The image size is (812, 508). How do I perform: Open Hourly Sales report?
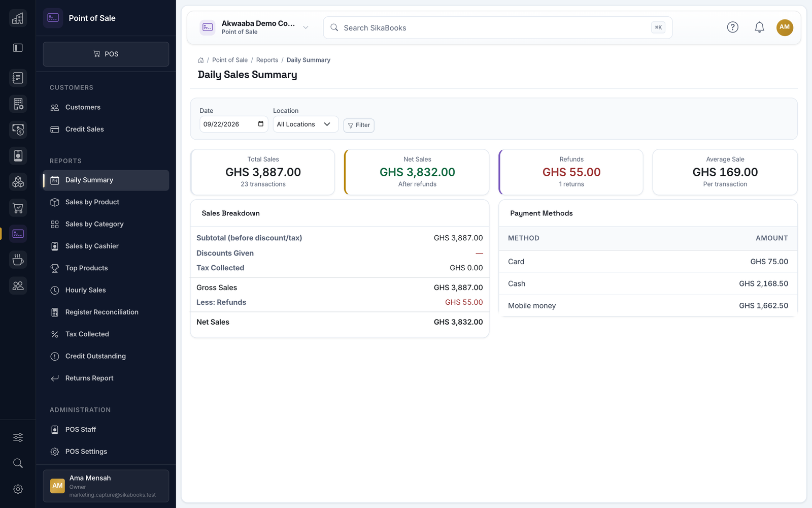(x=106, y=290)
